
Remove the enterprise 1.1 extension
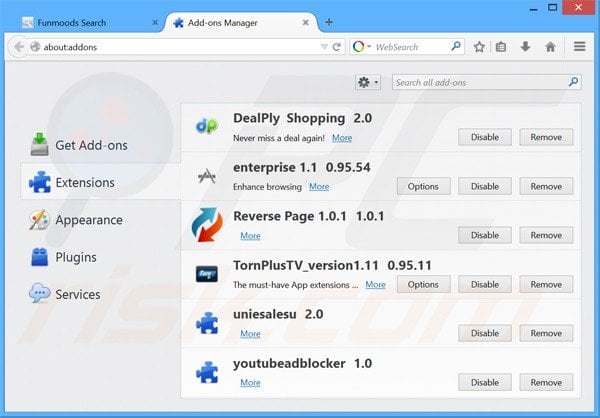coord(546,186)
